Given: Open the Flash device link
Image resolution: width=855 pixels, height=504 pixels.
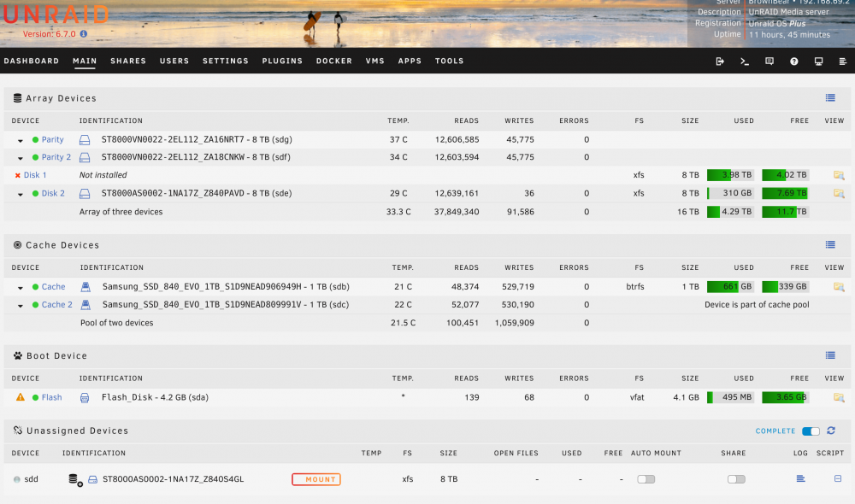Looking at the screenshot, I should pos(52,397).
